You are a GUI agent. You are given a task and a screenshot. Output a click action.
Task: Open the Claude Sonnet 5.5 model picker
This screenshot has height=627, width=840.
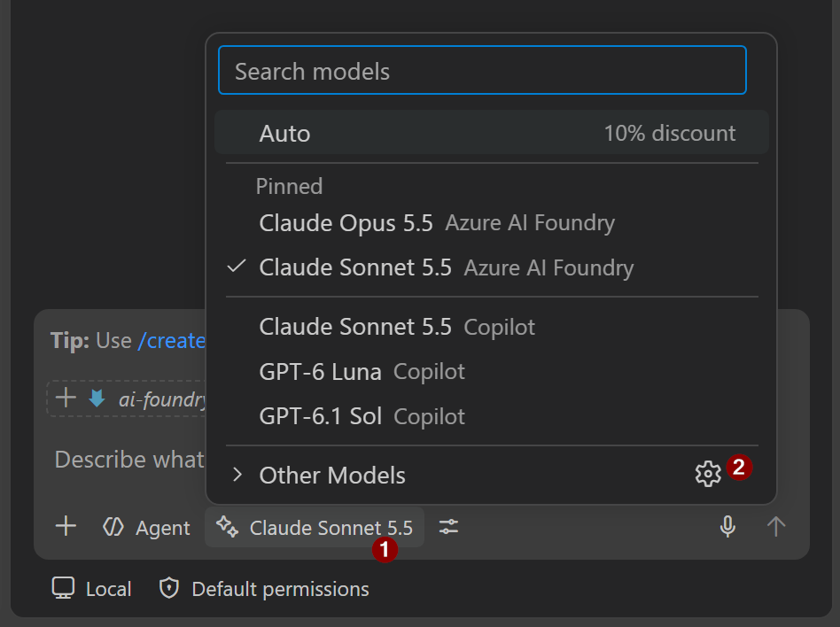[315, 528]
